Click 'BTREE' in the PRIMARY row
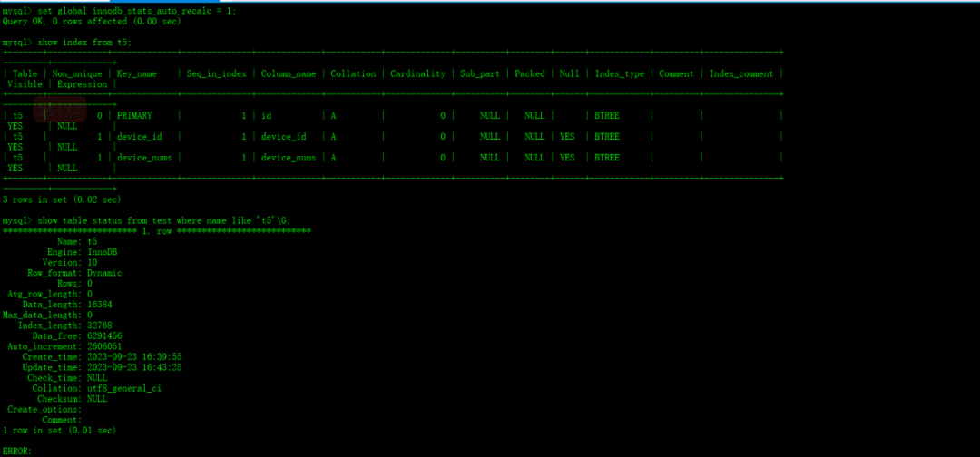980x457 pixels. 607,115
